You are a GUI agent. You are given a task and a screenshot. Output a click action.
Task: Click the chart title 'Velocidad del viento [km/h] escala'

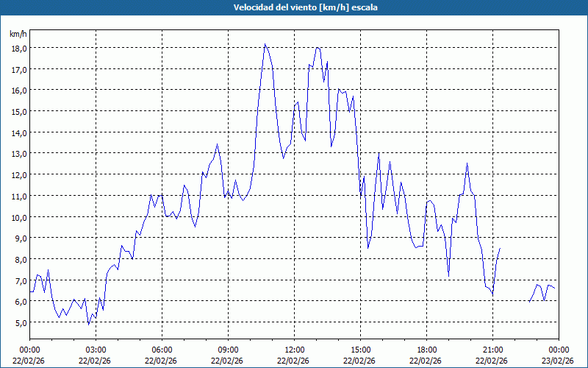[305, 7]
